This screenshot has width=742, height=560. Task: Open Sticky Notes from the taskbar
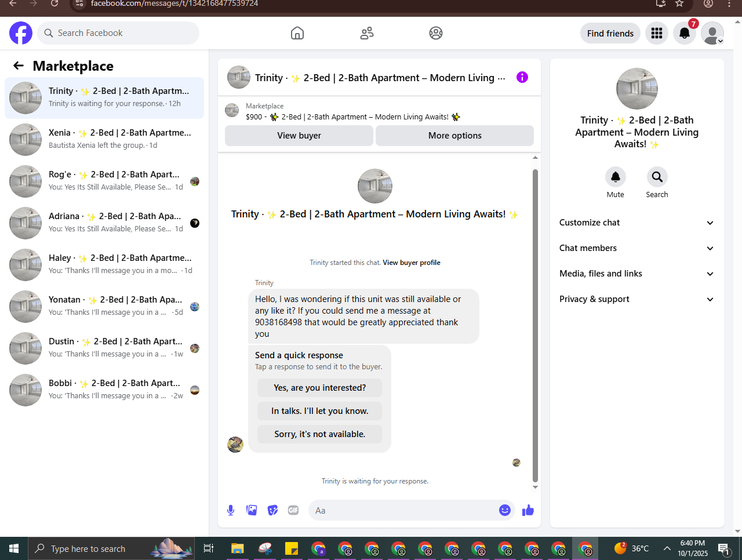291,548
